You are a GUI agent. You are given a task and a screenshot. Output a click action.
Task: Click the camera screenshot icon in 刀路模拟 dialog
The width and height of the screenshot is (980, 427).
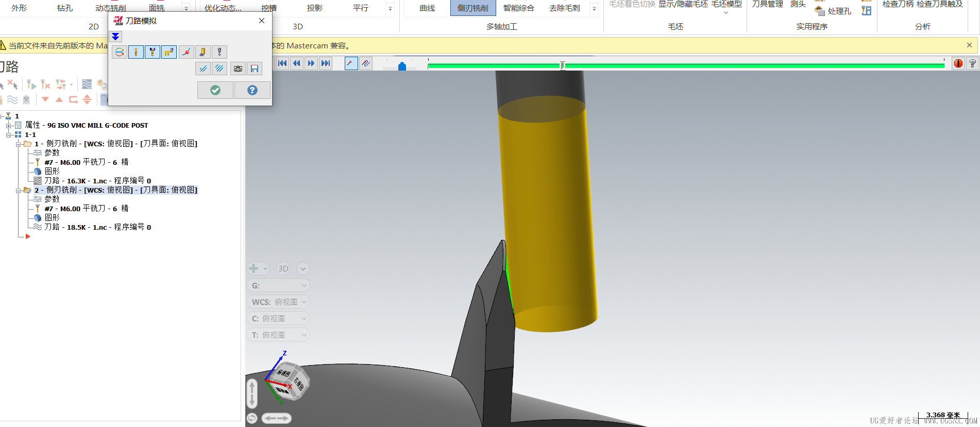[x=238, y=69]
